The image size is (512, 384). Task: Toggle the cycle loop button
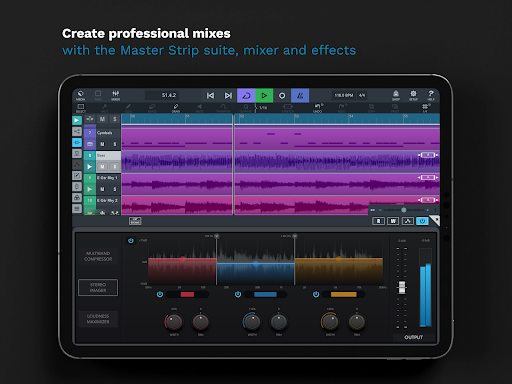pyautogui.click(x=246, y=96)
